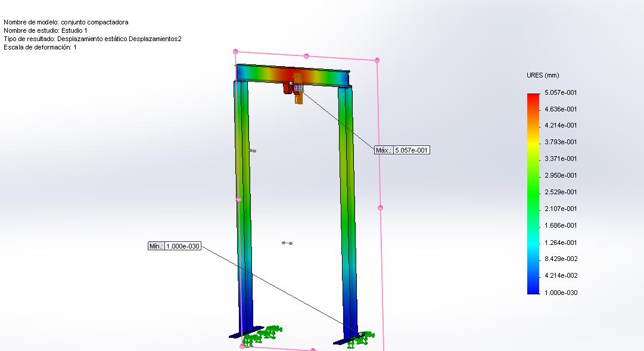Click 'Tipo de resultado' description line

(x=92, y=39)
